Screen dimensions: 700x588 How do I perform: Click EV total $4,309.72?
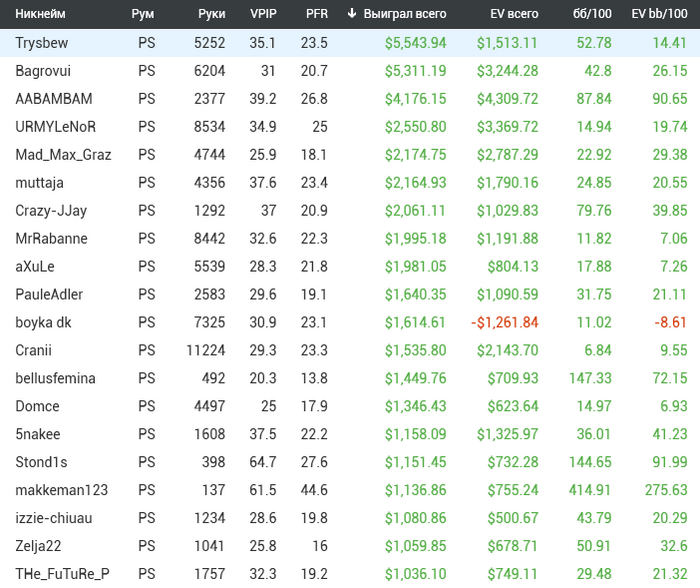(x=508, y=99)
